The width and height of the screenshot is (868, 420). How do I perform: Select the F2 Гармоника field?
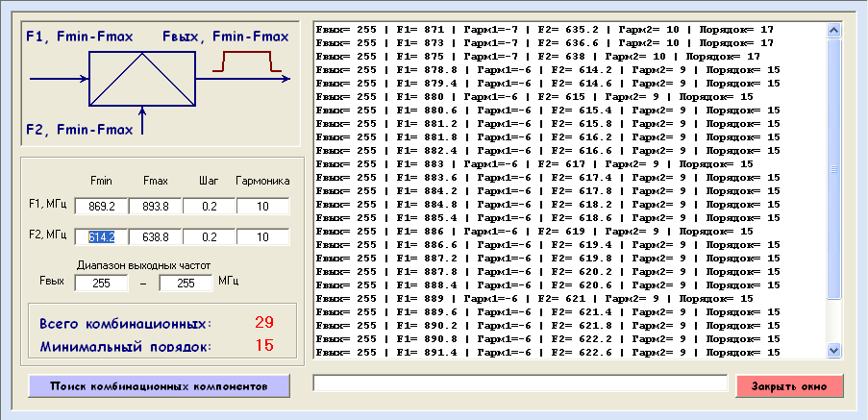point(263,237)
